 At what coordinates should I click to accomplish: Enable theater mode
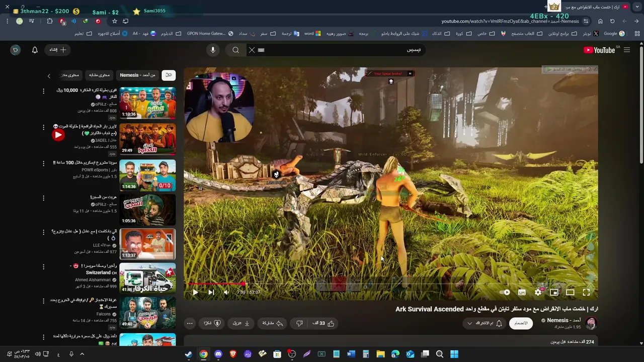(570, 292)
